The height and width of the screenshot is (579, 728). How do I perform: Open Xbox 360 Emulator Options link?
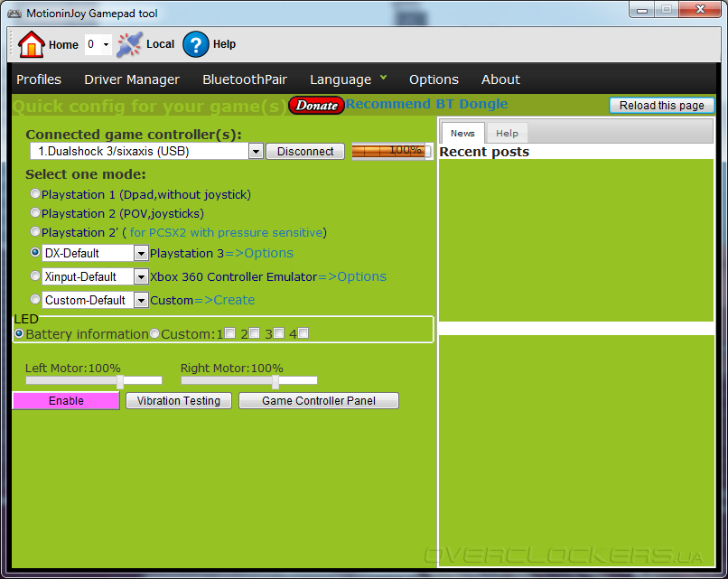click(x=352, y=276)
